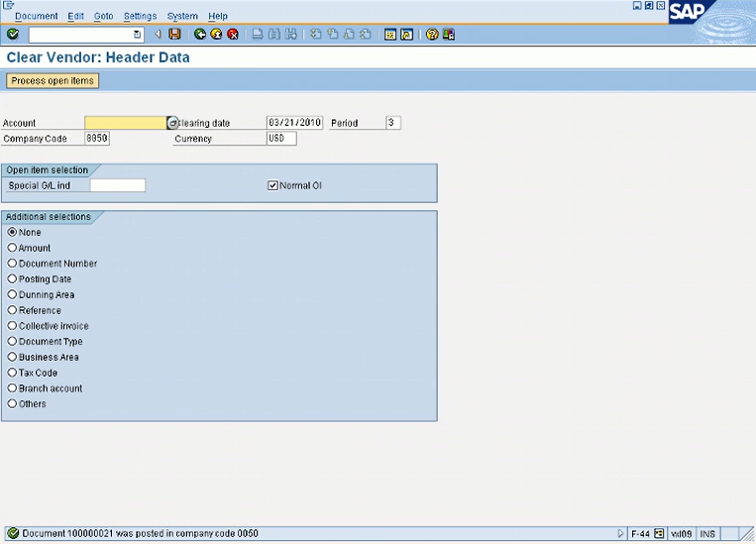Open the Account field search help button
Screen dimensions: 756x544
pyautogui.click(x=172, y=123)
